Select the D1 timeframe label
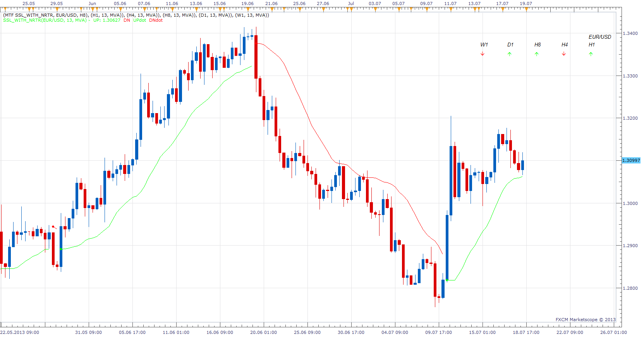The image size is (644, 337). coord(510,45)
